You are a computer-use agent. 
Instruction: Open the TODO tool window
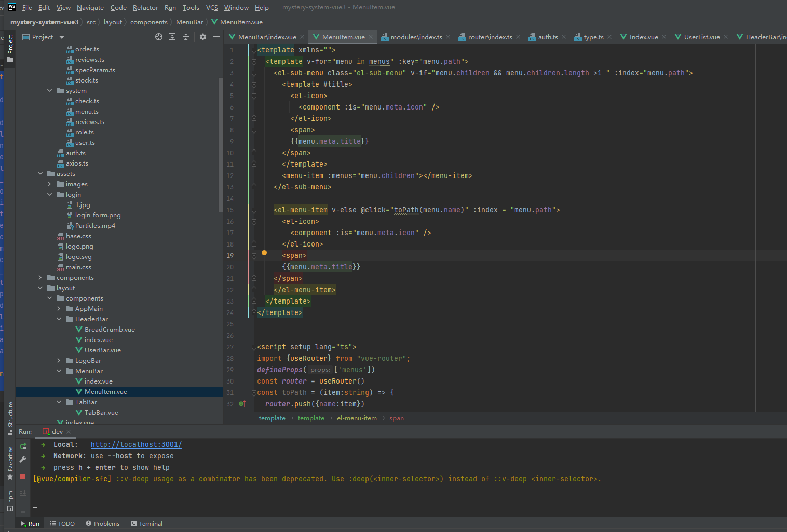pos(62,523)
